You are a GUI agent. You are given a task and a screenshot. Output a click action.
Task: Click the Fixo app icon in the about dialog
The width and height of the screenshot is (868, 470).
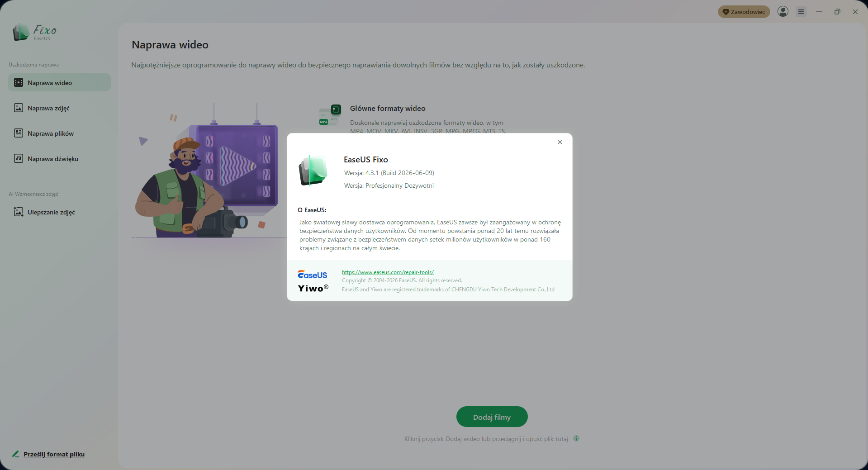click(x=313, y=171)
